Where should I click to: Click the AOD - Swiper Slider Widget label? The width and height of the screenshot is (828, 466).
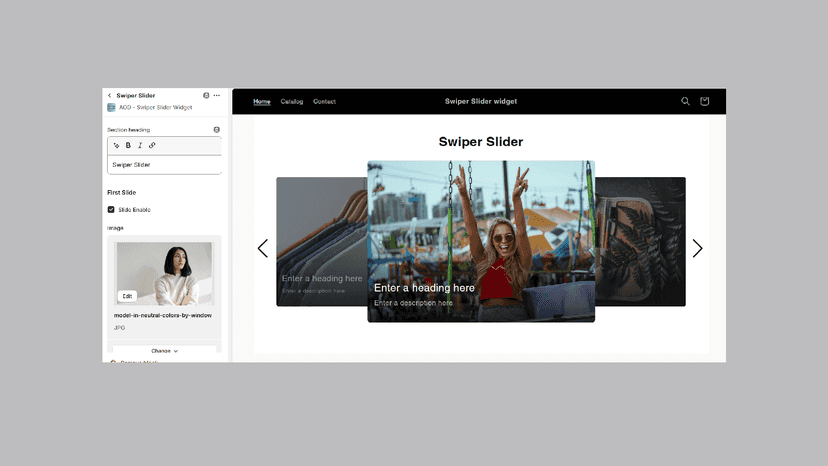coord(155,107)
